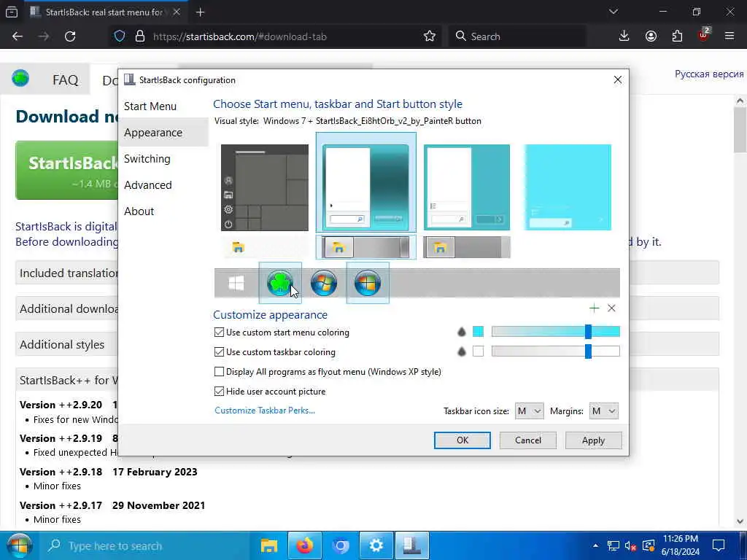Open the FAQ tab on the website
Image resolution: width=747 pixels, height=560 pixels.
pyautogui.click(x=65, y=79)
